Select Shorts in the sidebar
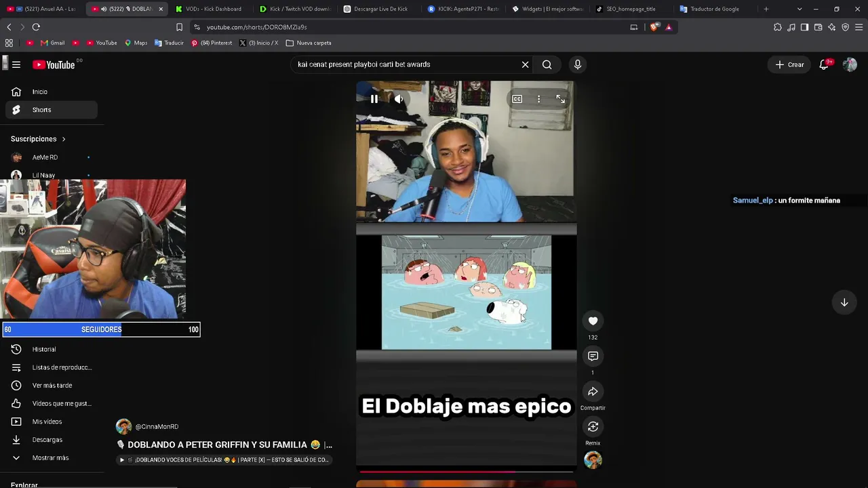 pos(52,110)
